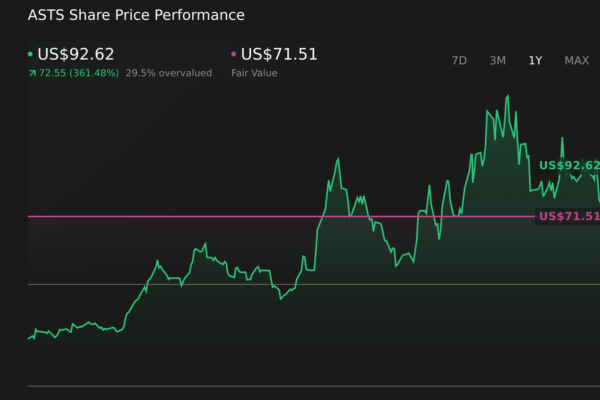Click the highest peak of the price line
The width and height of the screenshot is (600, 400).
508,97
